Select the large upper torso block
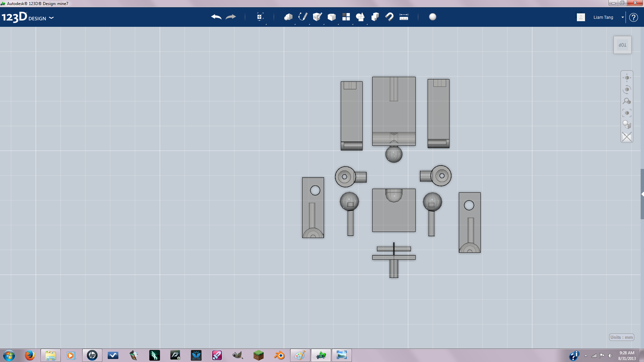This screenshot has width=644, height=362. click(x=394, y=111)
